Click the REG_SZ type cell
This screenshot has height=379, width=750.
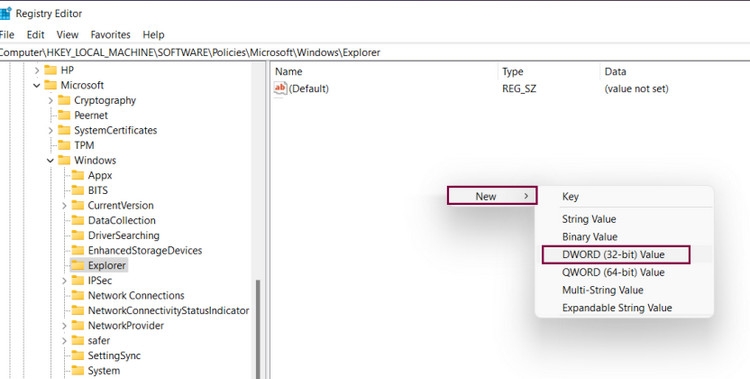pos(519,89)
